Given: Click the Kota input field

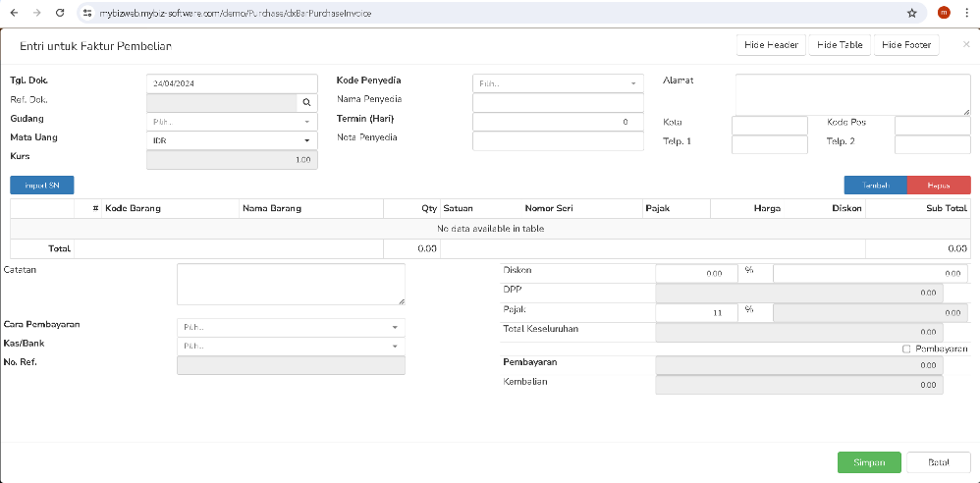Looking at the screenshot, I should coord(770,126).
